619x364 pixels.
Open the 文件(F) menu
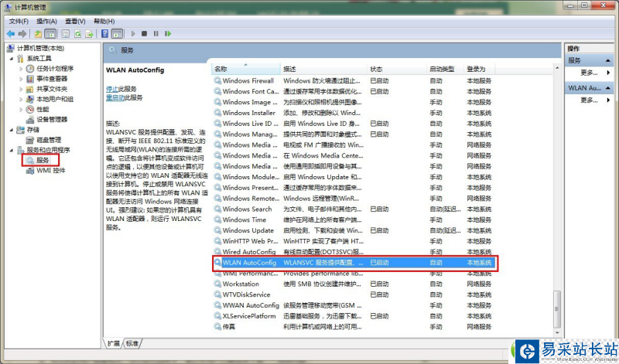(19, 22)
